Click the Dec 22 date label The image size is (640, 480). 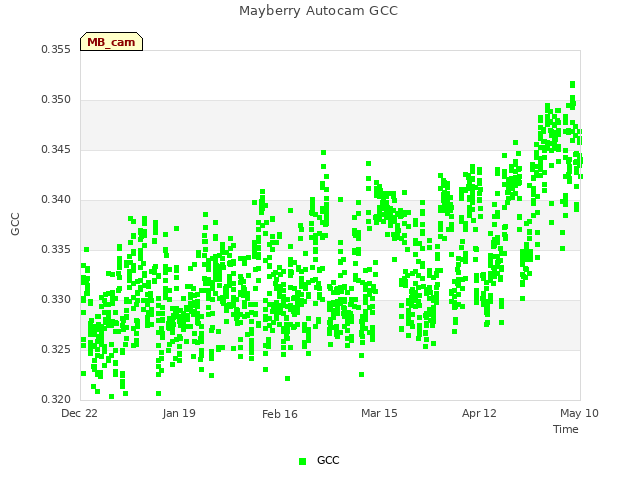tap(79, 413)
